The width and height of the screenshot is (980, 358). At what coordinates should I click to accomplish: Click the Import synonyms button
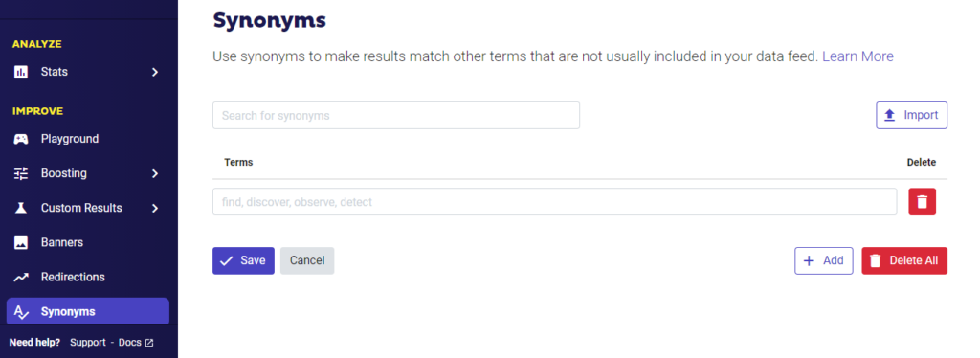(911, 115)
